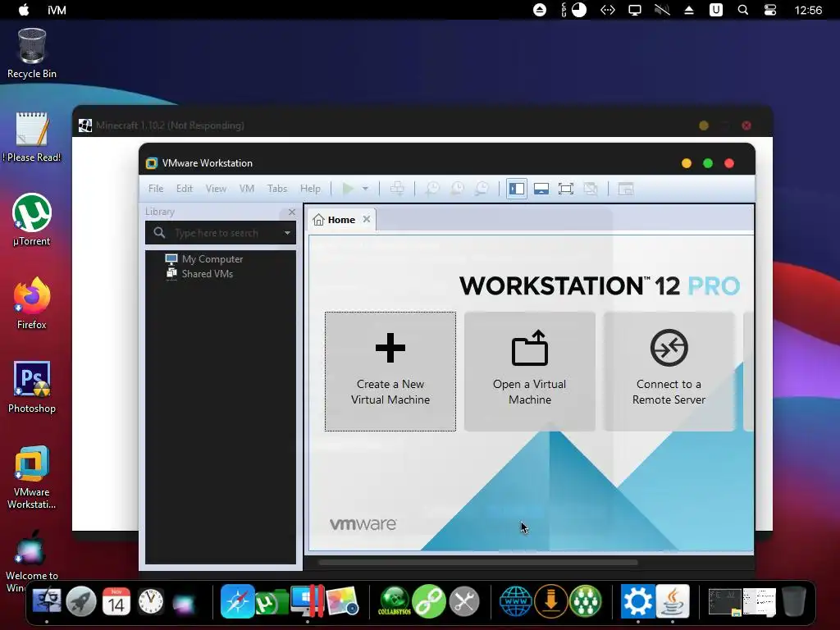Open the Edit menu in VMware
Screen dimensions: 840x630
click(185, 189)
